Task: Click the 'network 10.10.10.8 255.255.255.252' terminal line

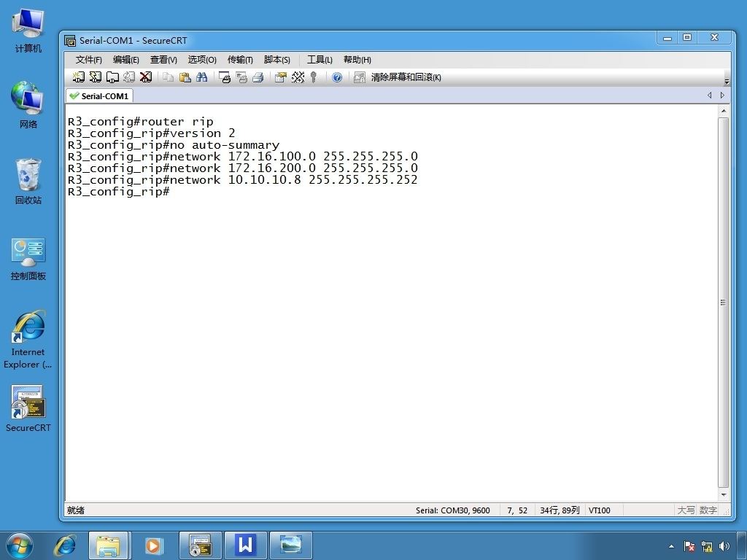Action: [242, 179]
